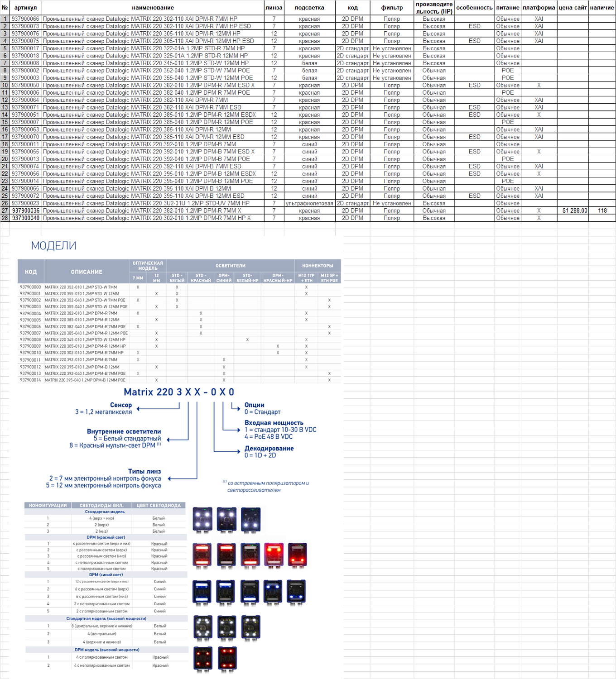Select article cell 937900040

click(26, 218)
